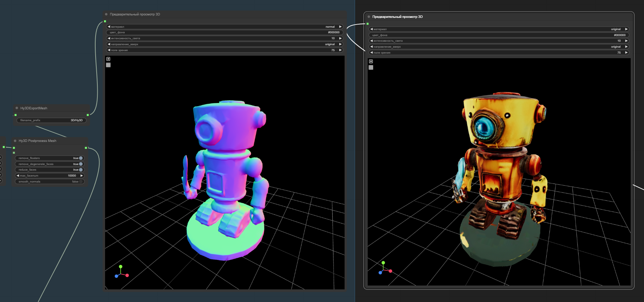This screenshot has height=302, width=644.
Task: Open 'original' материал value in right node
Action: coord(616,29)
